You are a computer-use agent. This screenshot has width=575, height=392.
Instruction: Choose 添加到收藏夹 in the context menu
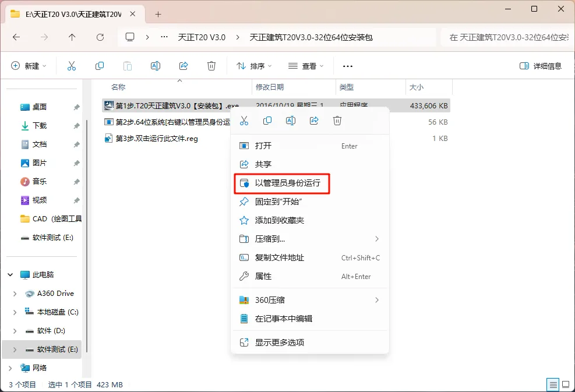310,220
